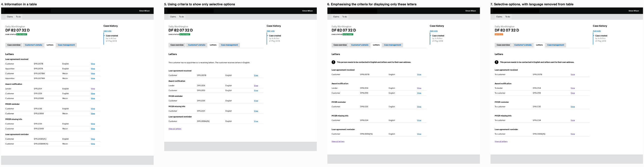Select the Letters tab in mockup 4
644x167 pixels.
tap(50, 45)
